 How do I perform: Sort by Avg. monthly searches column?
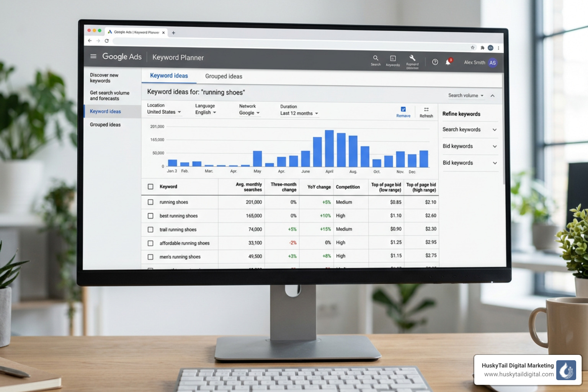pos(249,187)
